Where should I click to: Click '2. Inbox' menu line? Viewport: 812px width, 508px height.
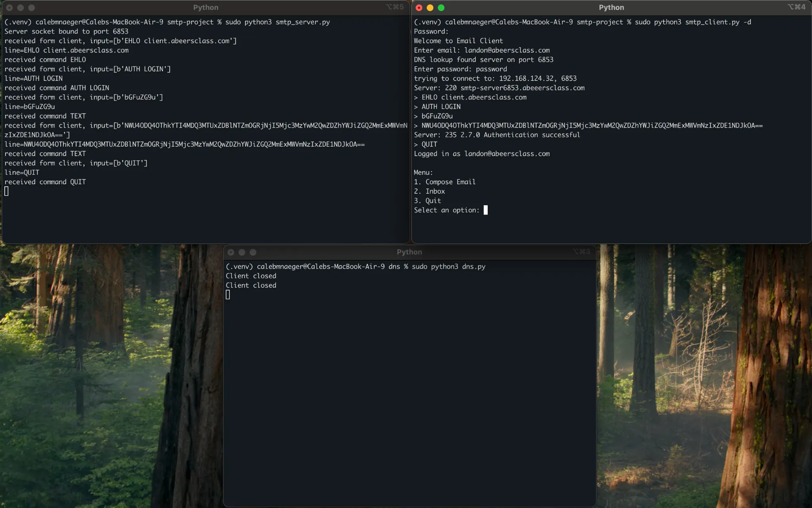tap(429, 191)
